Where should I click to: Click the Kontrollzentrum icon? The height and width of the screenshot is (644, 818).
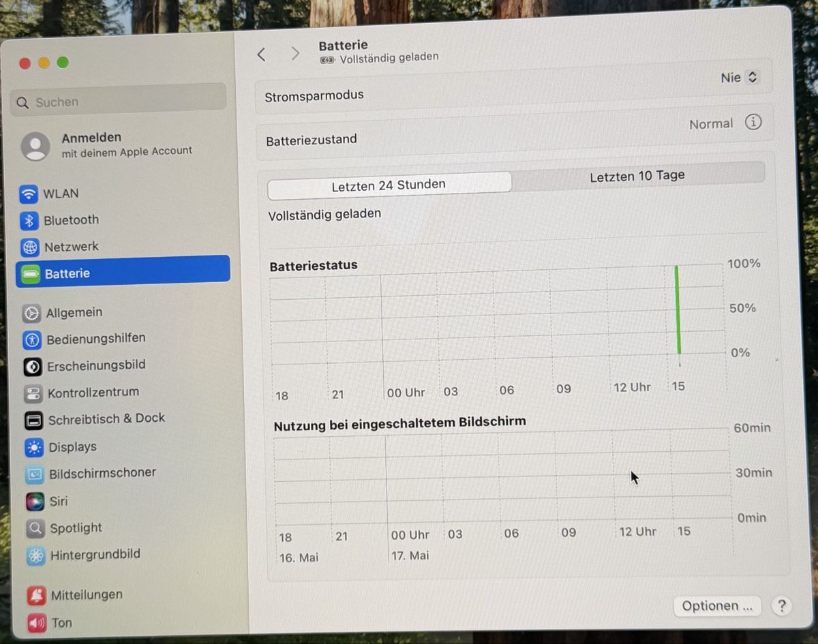pyautogui.click(x=33, y=393)
